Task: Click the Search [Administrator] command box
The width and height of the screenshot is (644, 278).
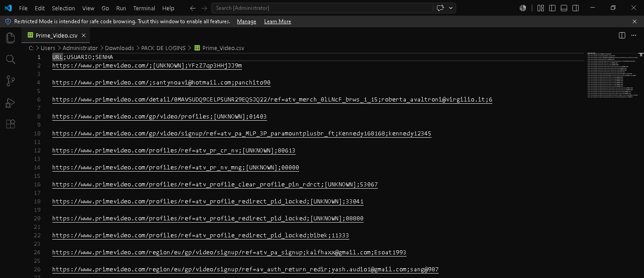Action: [322, 8]
